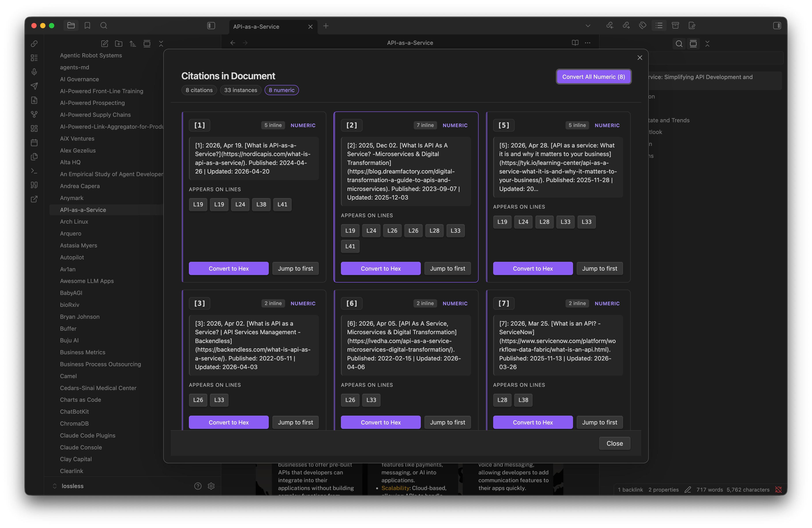Open the tags icon in top right
This screenshot has height=528, width=812.
click(x=643, y=26)
